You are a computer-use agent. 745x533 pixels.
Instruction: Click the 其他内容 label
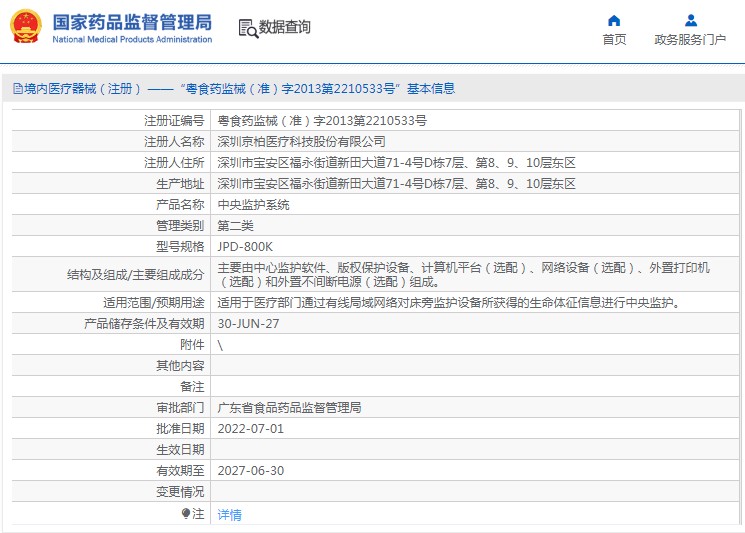180,365
